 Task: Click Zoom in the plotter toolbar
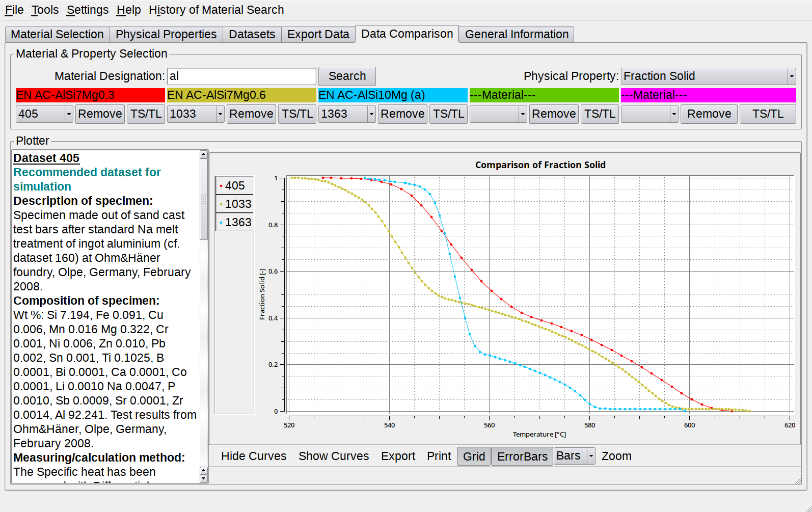pyautogui.click(x=616, y=456)
